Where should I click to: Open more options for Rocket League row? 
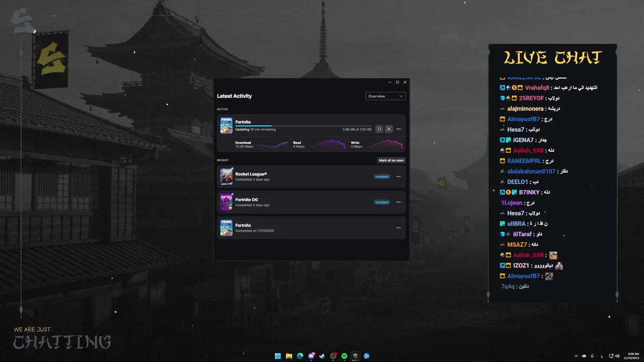[x=398, y=176]
